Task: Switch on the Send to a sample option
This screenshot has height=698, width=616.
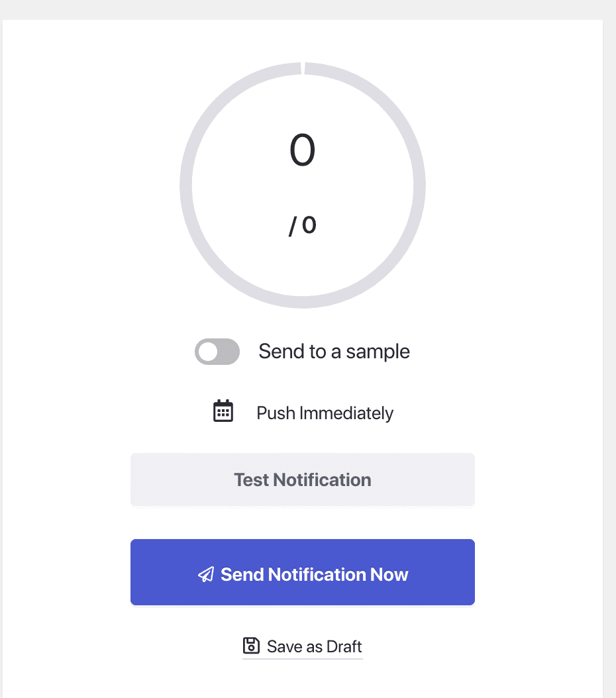Action: pos(217,352)
